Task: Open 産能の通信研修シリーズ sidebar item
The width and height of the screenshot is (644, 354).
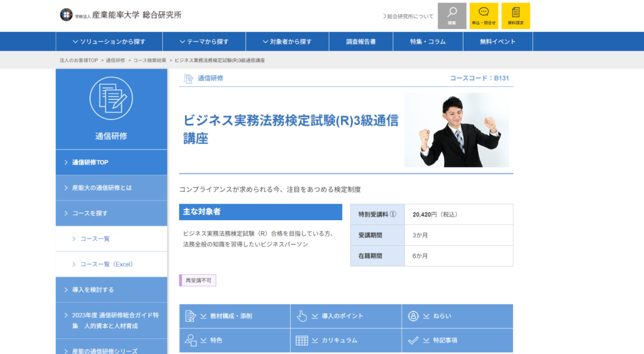Action: pos(111,348)
